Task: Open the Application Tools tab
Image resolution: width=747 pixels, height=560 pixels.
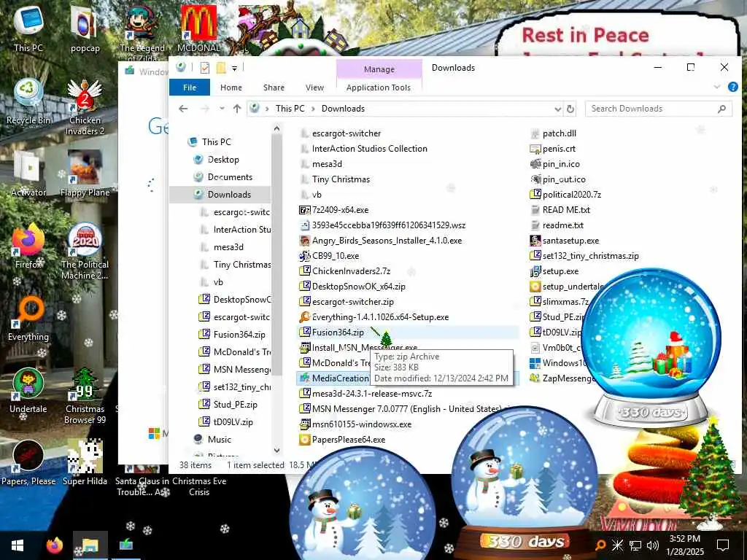Action: (x=379, y=87)
